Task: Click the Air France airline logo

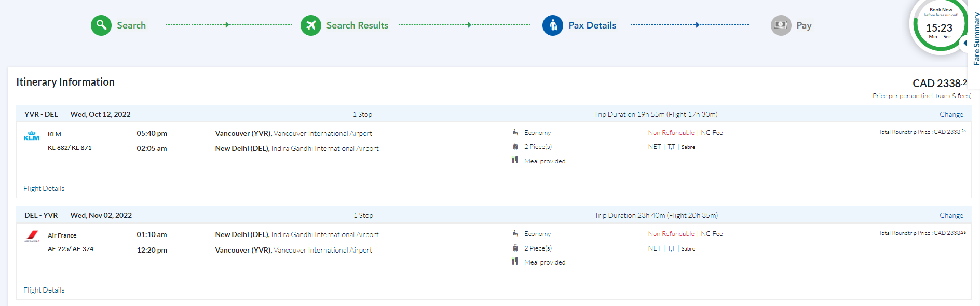Action: point(32,237)
